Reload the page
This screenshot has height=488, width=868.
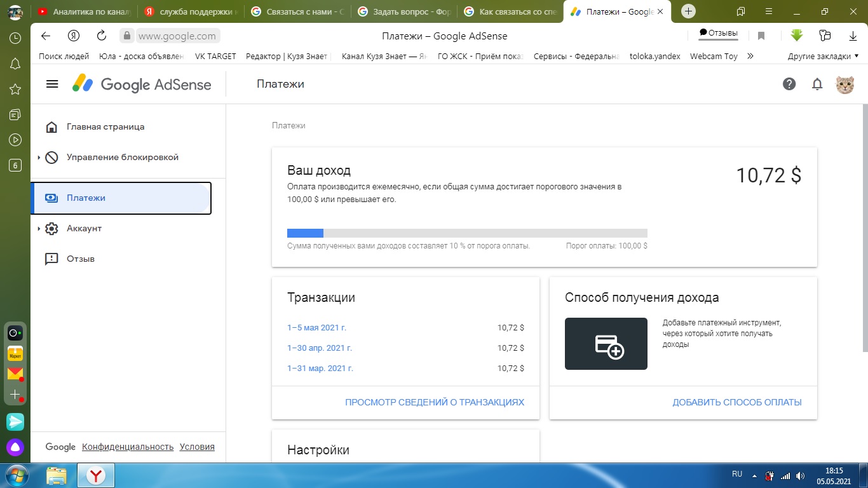click(102, 36)
